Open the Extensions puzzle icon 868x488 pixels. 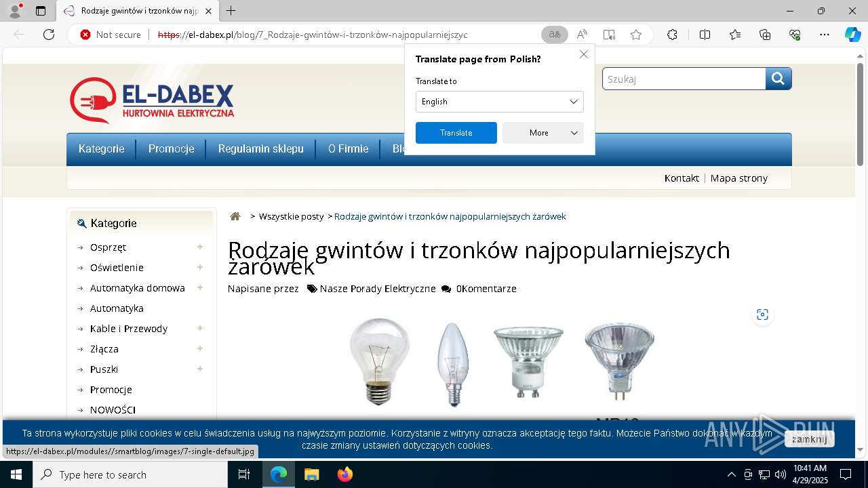672,35
